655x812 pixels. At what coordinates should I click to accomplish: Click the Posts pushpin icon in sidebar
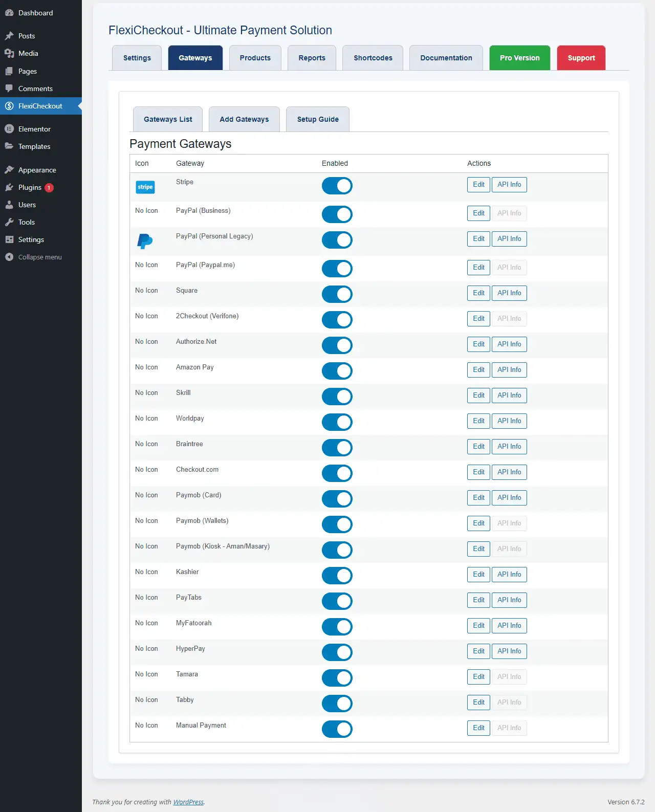[9, 36]
